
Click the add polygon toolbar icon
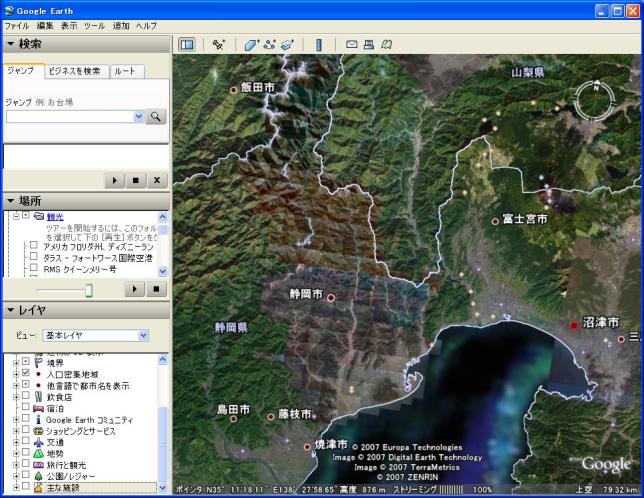(252, 44)
